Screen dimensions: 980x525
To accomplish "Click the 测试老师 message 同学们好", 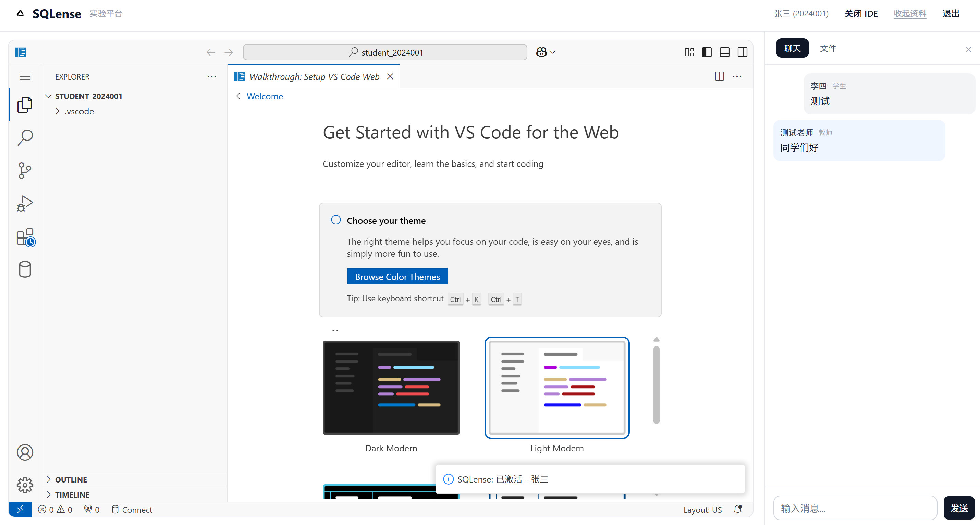I will tap(859, 141).
